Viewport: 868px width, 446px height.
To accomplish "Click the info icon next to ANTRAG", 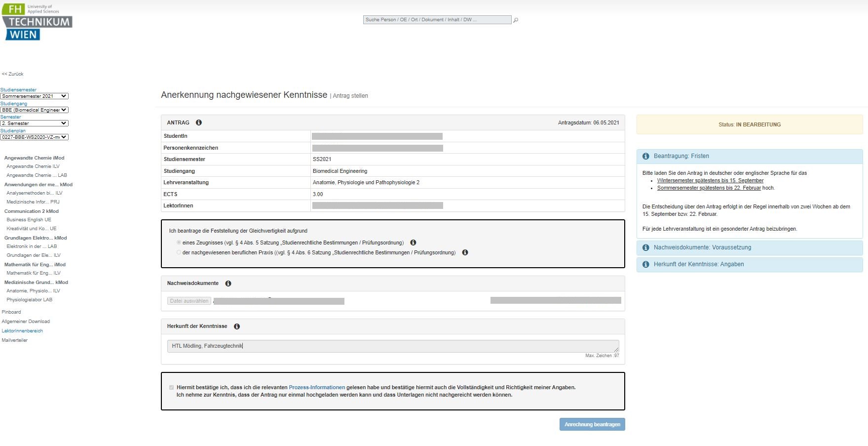I will [198, 122].
